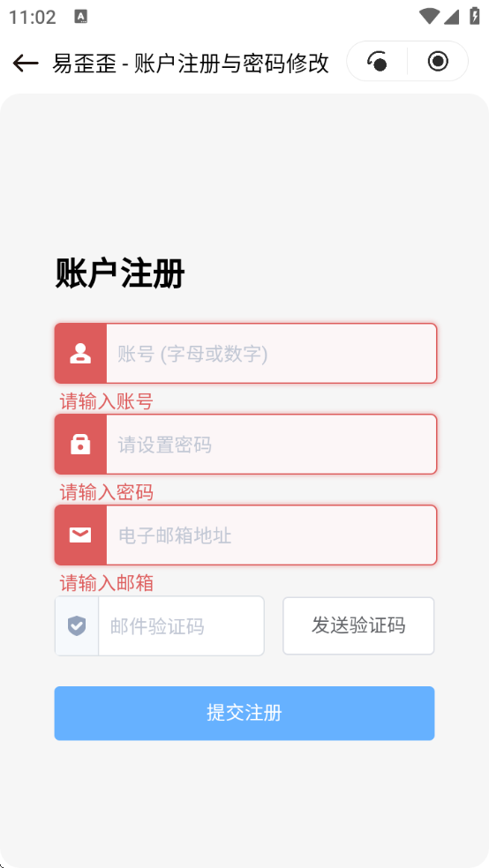The width and height of the screenshot is (489, 868).
Task: Click the shield checkmark verification icon
Action: (77, 626)
